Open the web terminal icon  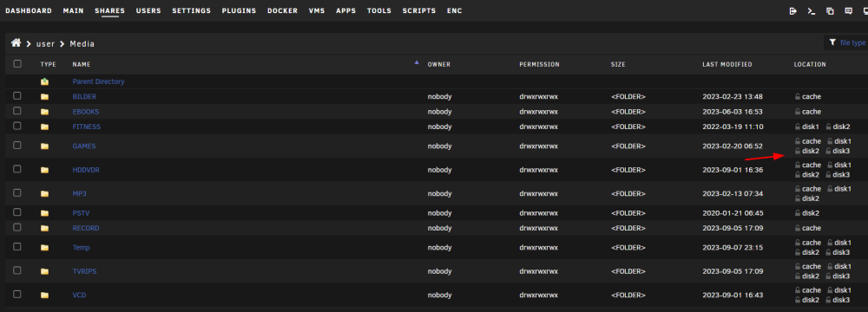pyautogui.click(x=812, y=10)
